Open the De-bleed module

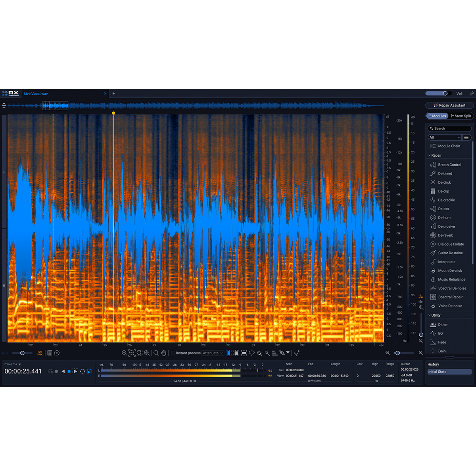441,173
